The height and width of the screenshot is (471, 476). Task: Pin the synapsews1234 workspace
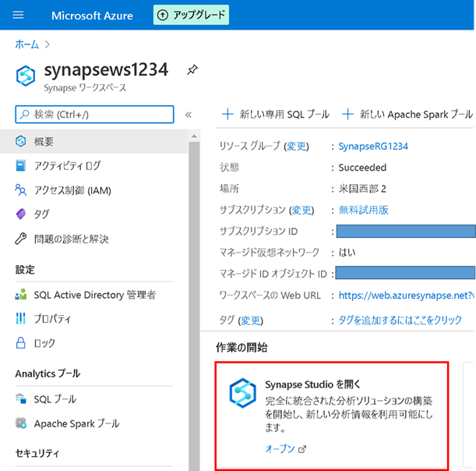[x=192, y=70]
